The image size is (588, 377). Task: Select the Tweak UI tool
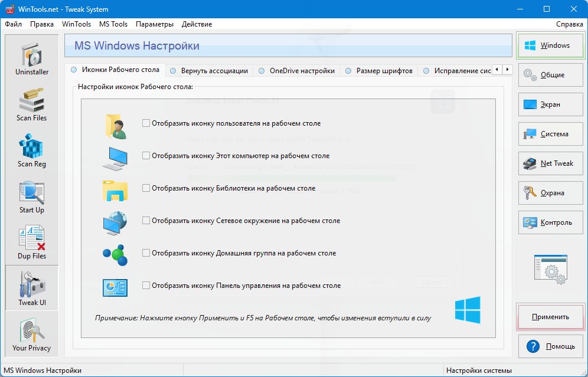32,288
